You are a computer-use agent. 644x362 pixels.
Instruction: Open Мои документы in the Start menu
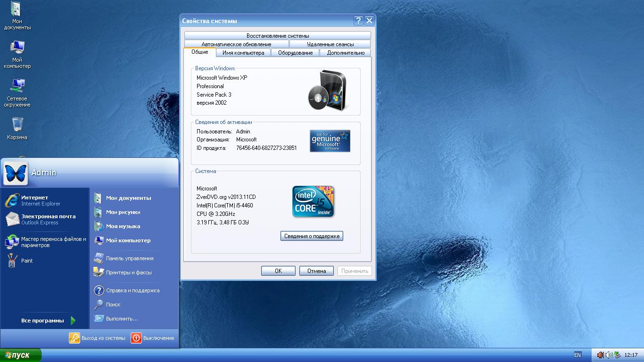point(134,198)
